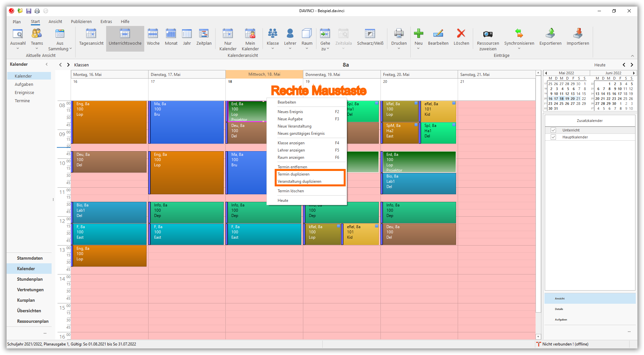Expand the Klasse dropdown in ribbon
This screenshot has height=355, width=644.
273,49
